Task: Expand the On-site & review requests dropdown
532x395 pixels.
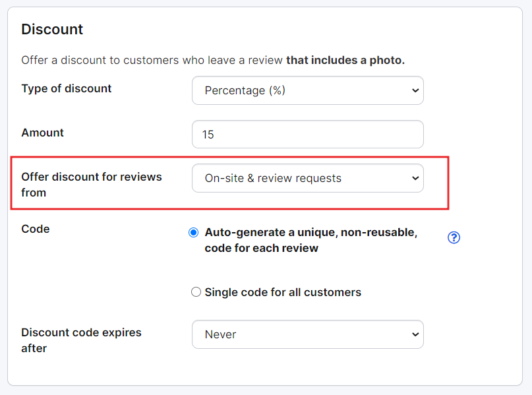Action: (307, 178)
